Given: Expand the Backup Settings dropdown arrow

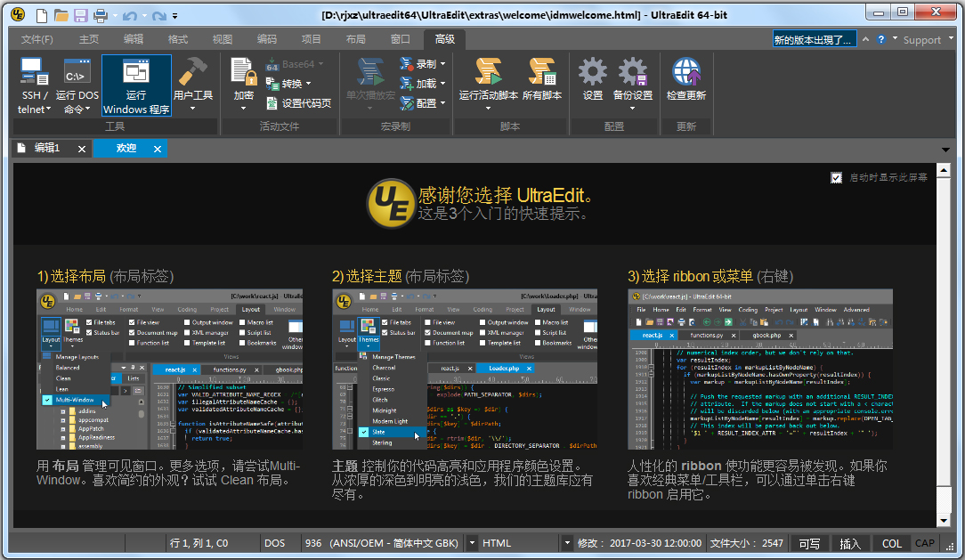Looking at the screenshot, I should point(633,109).
